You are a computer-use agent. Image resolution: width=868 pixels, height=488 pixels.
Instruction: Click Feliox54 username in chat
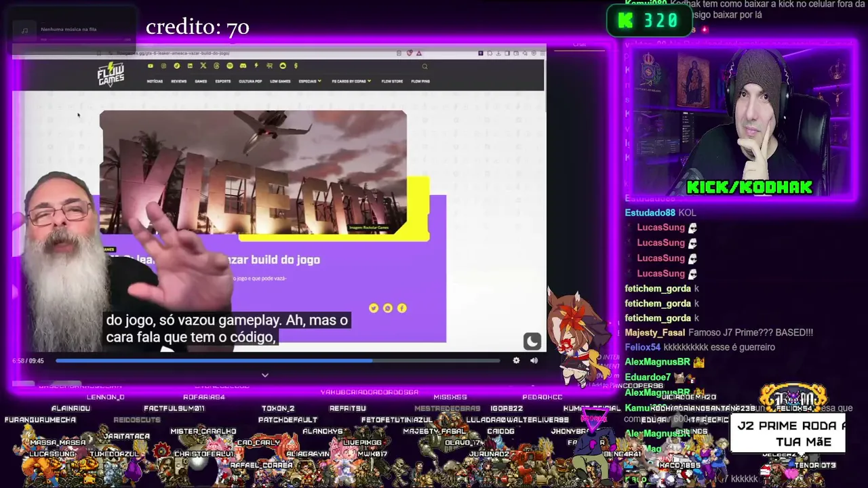click(x=642, y=348)
